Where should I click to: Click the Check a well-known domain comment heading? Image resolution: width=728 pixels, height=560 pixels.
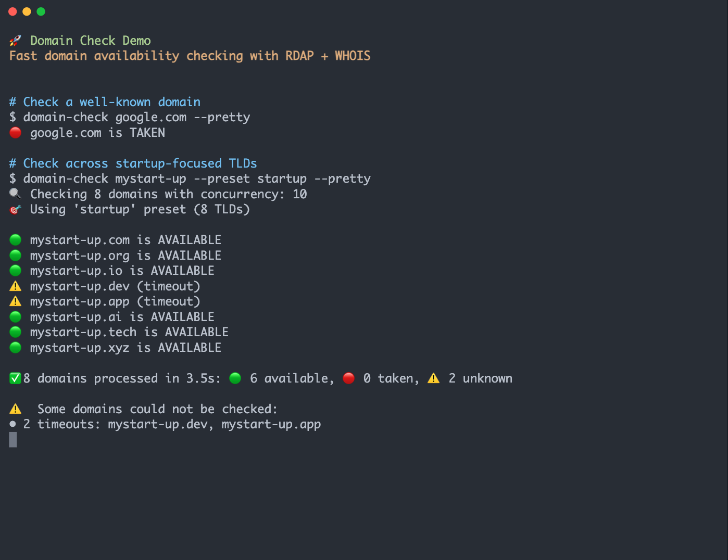(105, 101)
